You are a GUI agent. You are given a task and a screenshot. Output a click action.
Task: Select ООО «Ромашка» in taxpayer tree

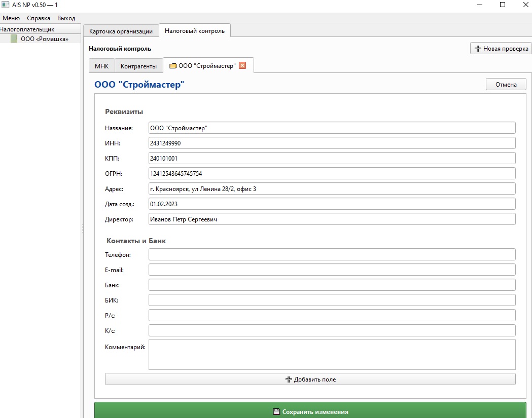pos(45,39)
